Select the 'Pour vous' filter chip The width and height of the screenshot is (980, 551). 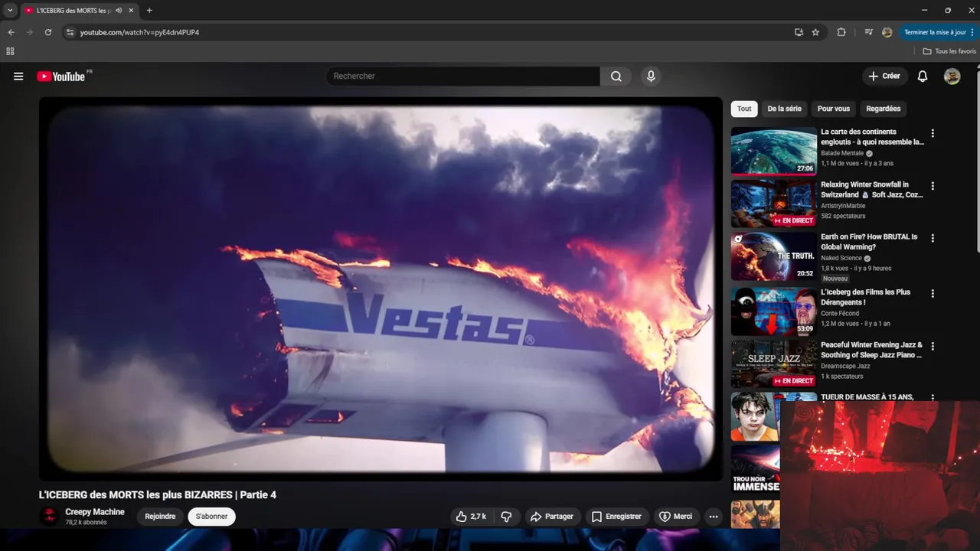point(834,109)
